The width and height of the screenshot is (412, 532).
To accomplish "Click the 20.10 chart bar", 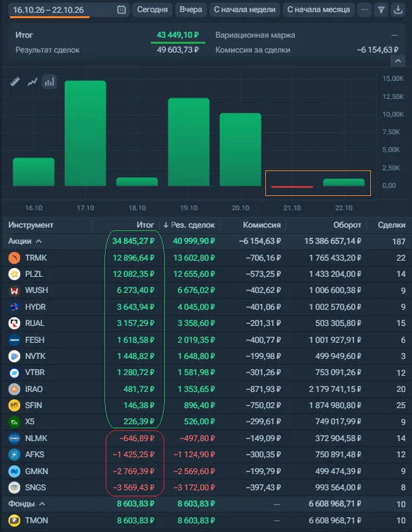I will 240,149.
